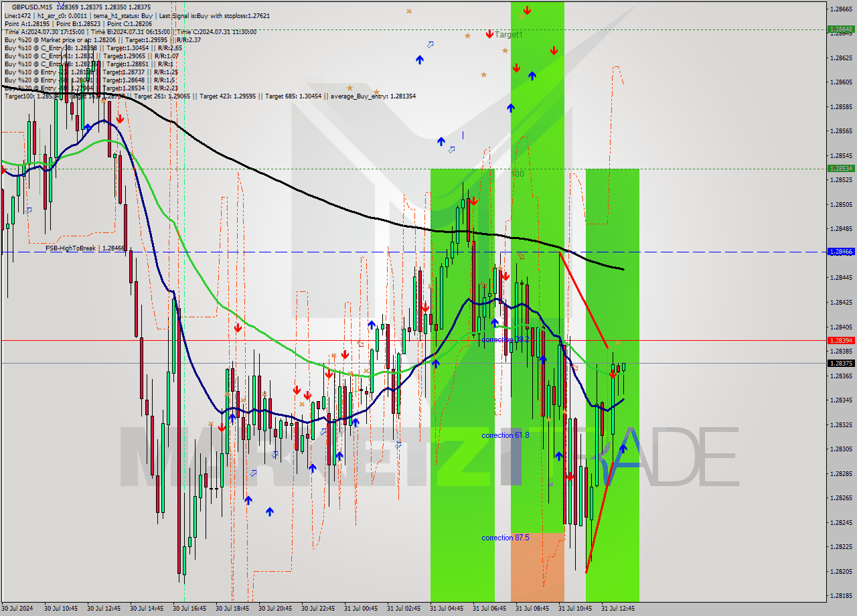Click the 1.28505 price axis label
The height and width of the screenshot is (616, 857).
coord(841,204)
